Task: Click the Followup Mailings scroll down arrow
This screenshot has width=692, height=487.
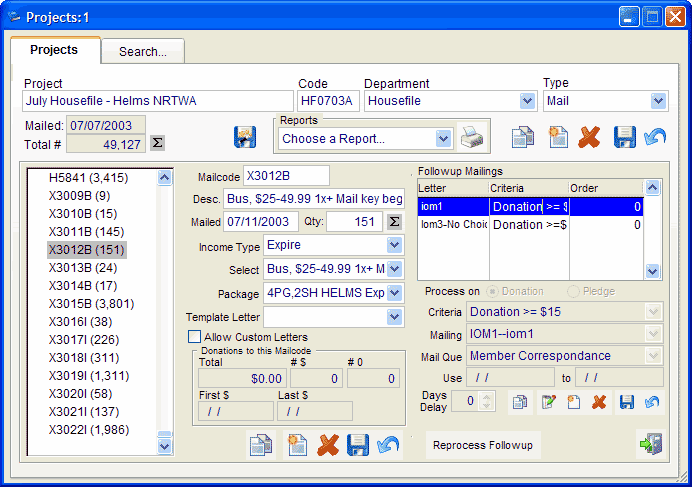Action: 652,271
